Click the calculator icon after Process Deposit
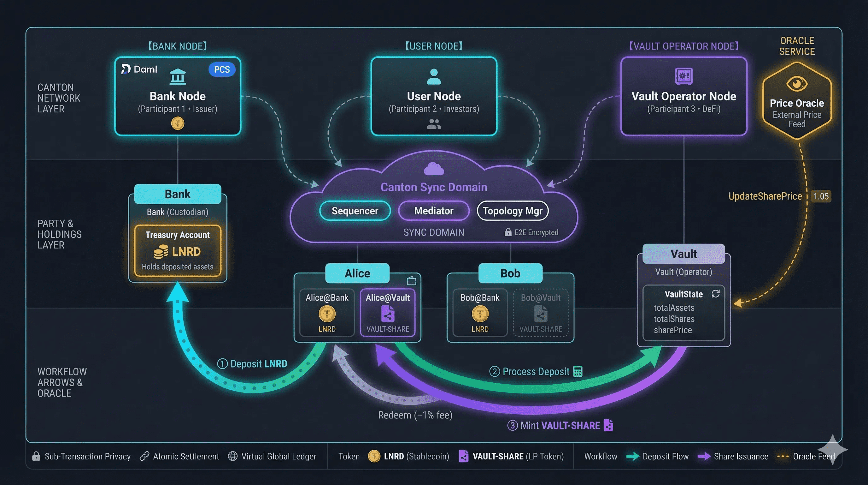This screenshot has width=868, height=485. click(x=578, y=371)
